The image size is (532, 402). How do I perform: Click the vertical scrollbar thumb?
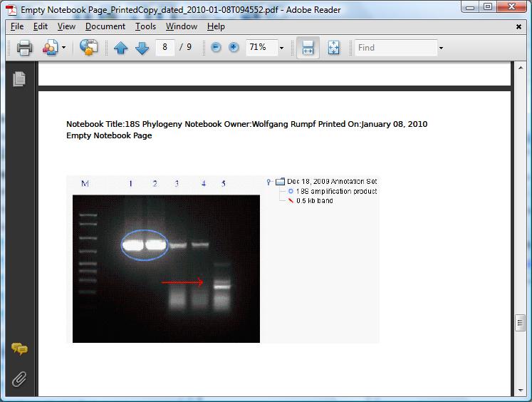(x=520, y=323)
